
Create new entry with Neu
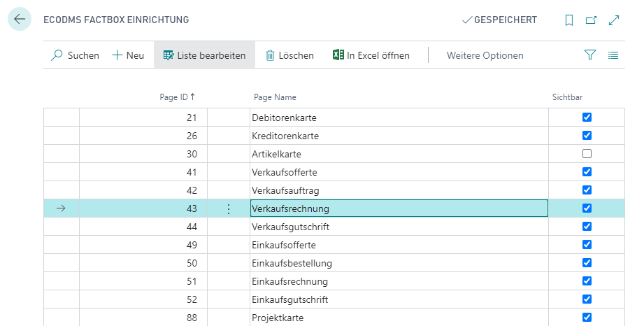click(128, 55)
